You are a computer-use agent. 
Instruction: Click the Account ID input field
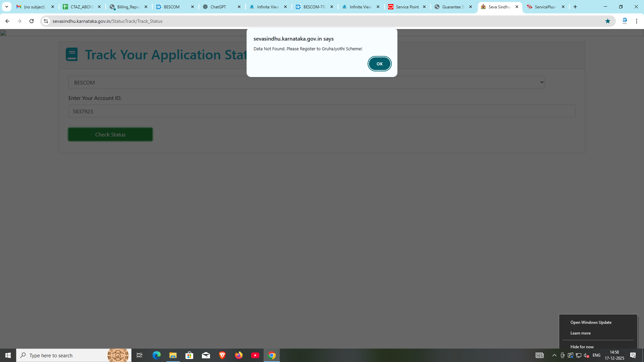pos(321,111)
